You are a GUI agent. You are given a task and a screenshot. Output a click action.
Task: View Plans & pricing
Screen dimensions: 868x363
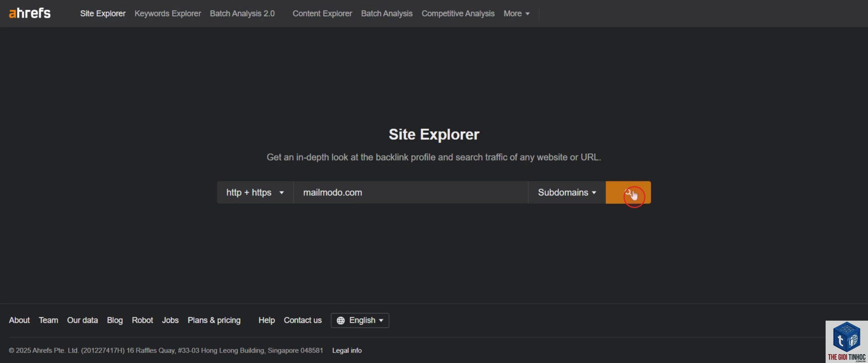point(214,320)
